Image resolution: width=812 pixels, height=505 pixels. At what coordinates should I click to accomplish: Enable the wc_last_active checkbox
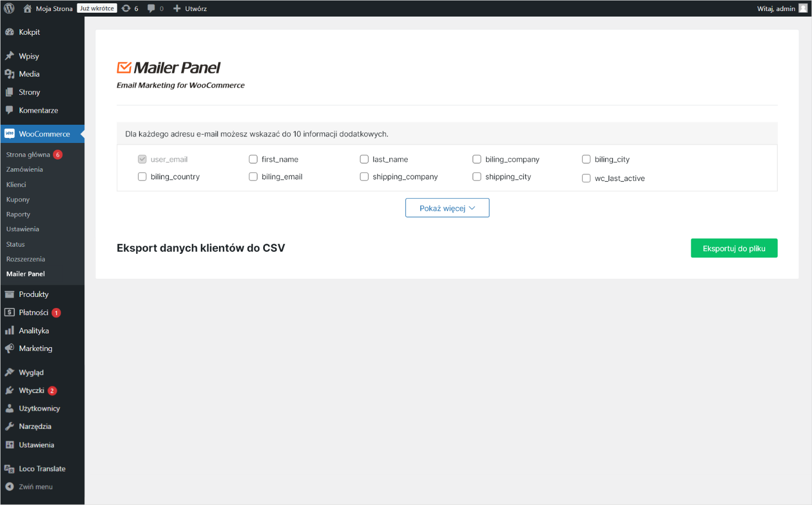pos(586,178)
